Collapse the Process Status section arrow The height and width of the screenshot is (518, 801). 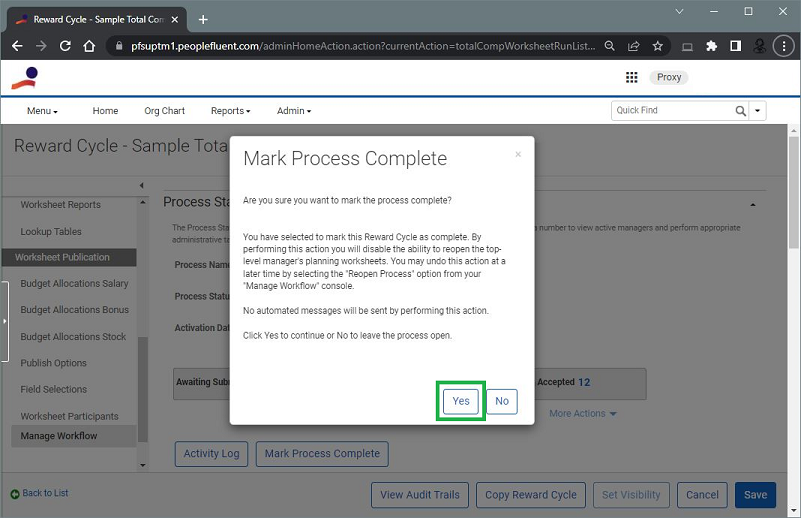click(752, 205)
